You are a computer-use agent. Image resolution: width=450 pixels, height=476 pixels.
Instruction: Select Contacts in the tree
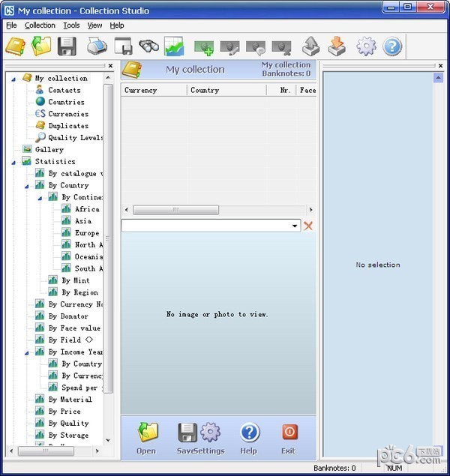(x=64, y=90)
